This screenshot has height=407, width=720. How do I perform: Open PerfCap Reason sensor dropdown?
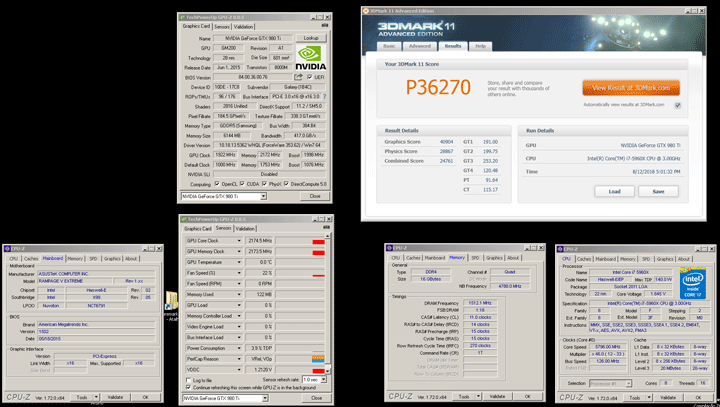239,359
